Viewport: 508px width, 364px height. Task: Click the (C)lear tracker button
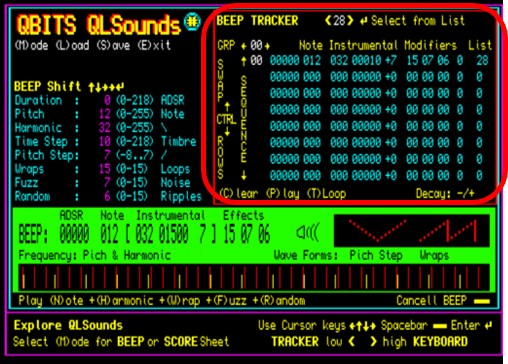(239, 194)
